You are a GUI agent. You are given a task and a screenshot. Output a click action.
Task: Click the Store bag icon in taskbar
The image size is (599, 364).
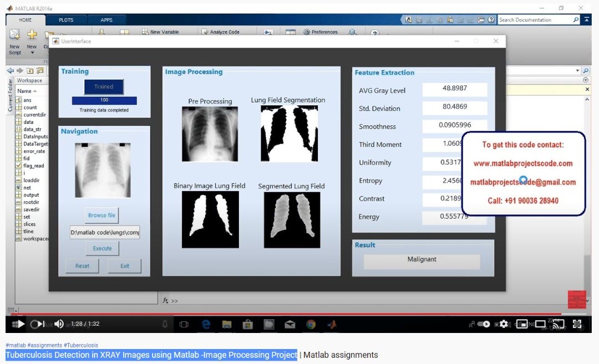(248, 324)
